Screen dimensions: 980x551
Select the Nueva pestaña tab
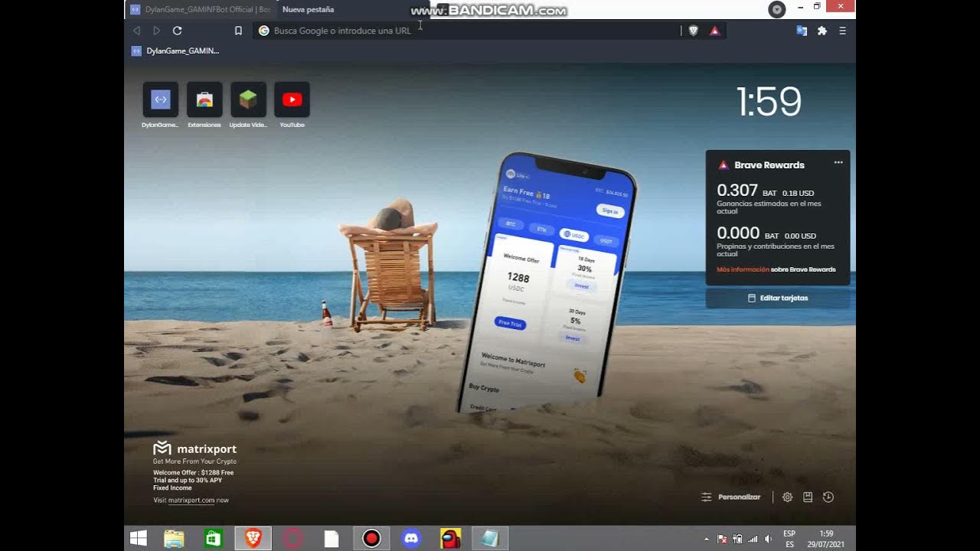[352, 9]
